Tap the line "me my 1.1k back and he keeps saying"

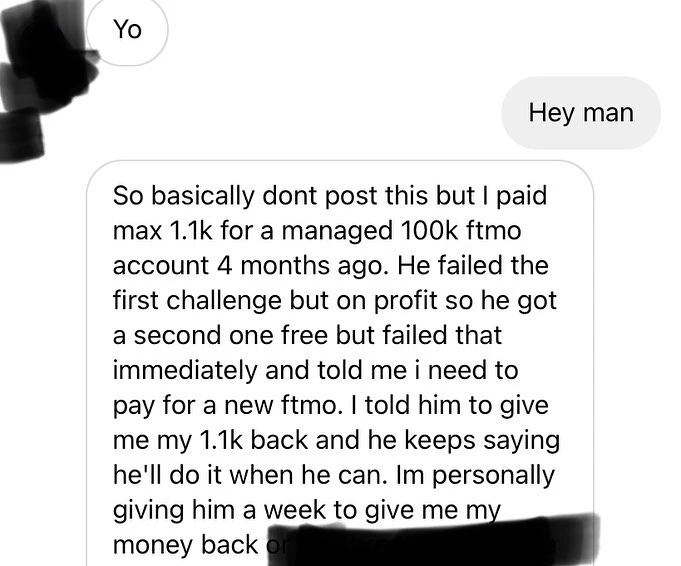coord(336,440)
